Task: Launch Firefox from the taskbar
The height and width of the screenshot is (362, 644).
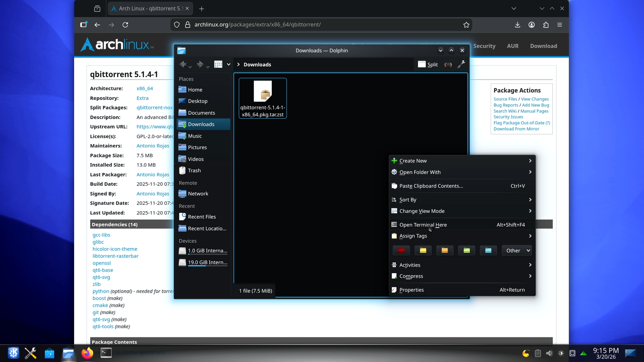Action: [x=87, y=353]
